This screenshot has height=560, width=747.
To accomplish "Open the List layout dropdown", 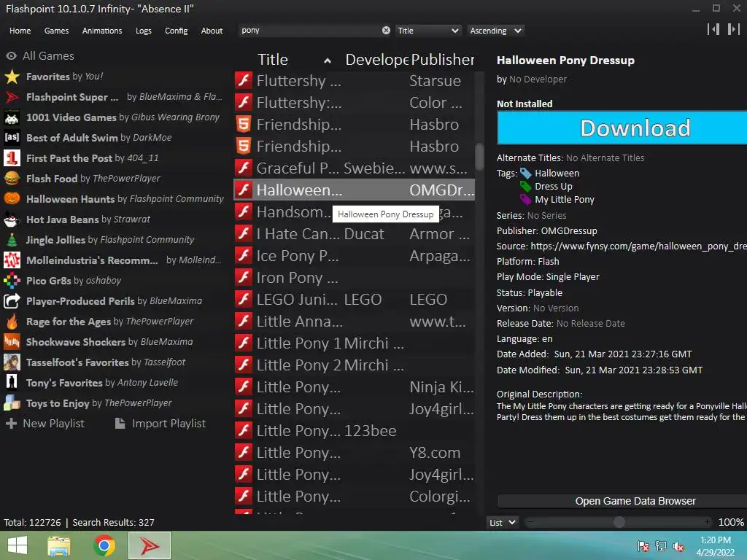I will click(x=502, y=522).
